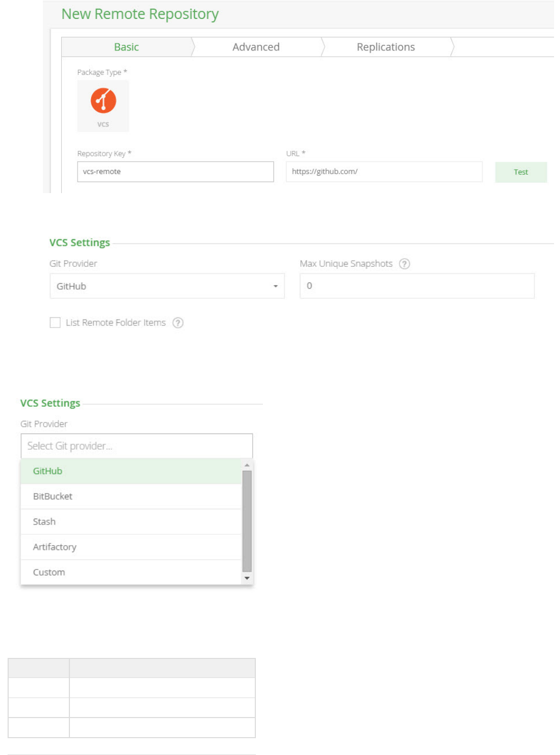The height and width of the screenshot is (755, 560).
Task: Click the Repository Key input field
Action: point(175,172)
